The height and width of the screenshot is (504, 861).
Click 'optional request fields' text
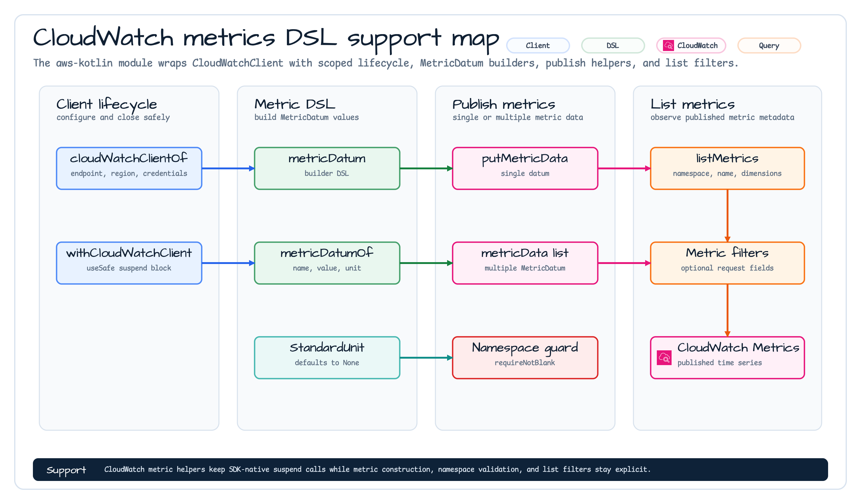[728, 268]
